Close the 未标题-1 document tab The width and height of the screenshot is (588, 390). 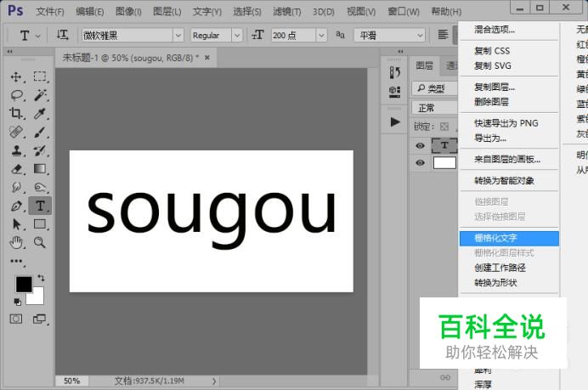[207, 58]
